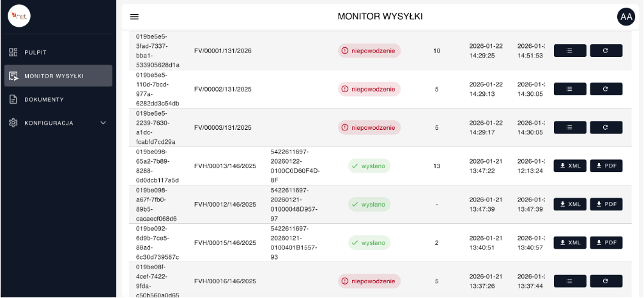The height and width of the screenshot is (298, 644).
Task: Show details list for FV/00002/131/2025
Action: point(570,89)
